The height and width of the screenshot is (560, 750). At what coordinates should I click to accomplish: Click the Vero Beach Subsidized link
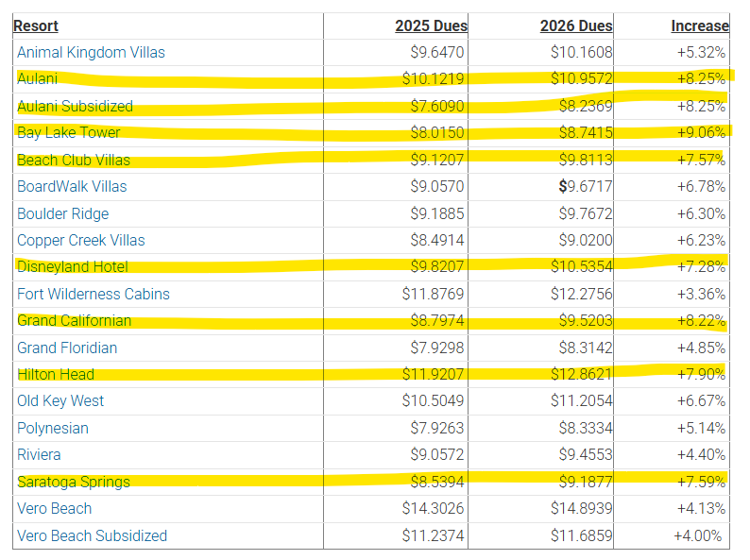coord(92,535)
